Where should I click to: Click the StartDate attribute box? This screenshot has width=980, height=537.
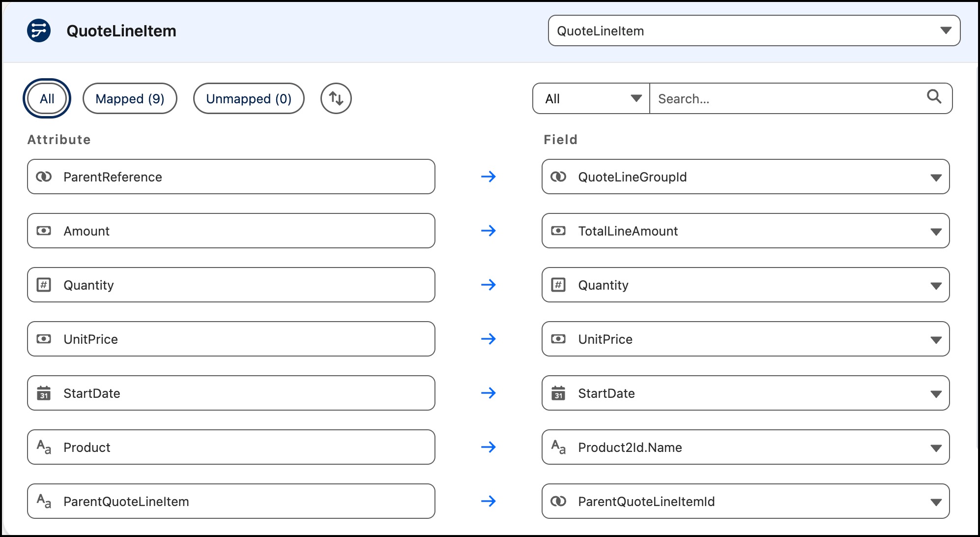tap(231, 393)
